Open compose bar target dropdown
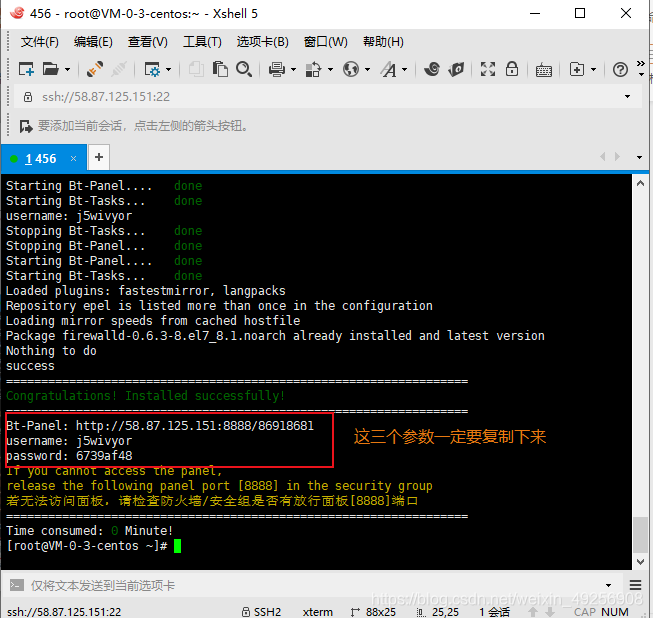 [x=608, y=586]
